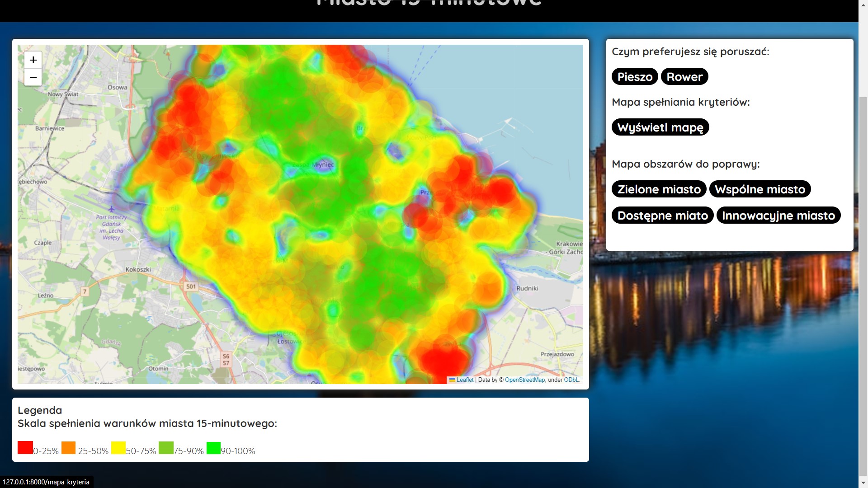The width and height of the screenshot is (868, 488).
Task: Open the ODbL license link
Action: tap(571, 380)
